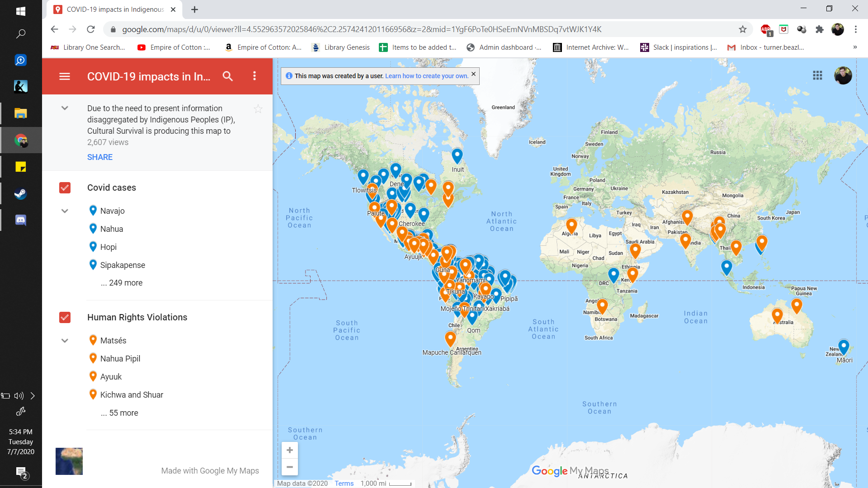This screenshot has width=868, height=488.
Task: Collapse the Human Rights Violations list
Action: coord(65,341)
